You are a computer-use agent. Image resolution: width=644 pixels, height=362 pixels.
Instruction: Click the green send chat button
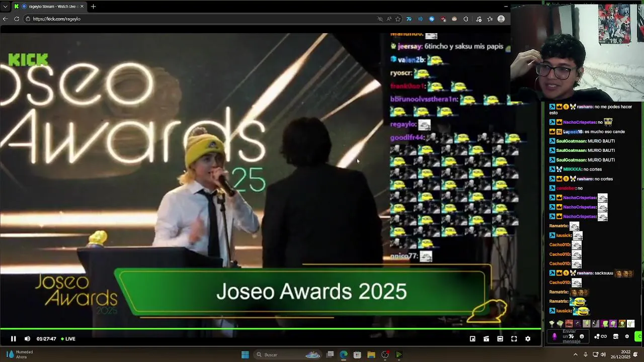[639, 336]
